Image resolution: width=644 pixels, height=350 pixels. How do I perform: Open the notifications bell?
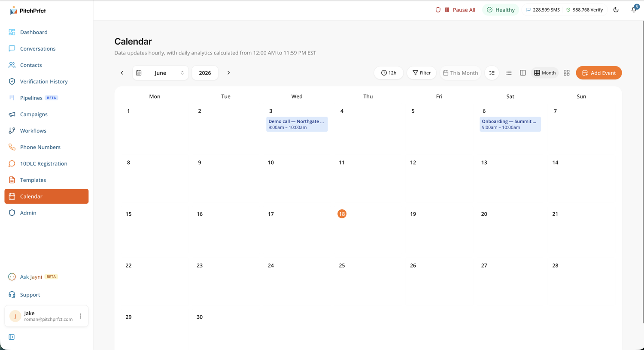(x=634, y=9)
